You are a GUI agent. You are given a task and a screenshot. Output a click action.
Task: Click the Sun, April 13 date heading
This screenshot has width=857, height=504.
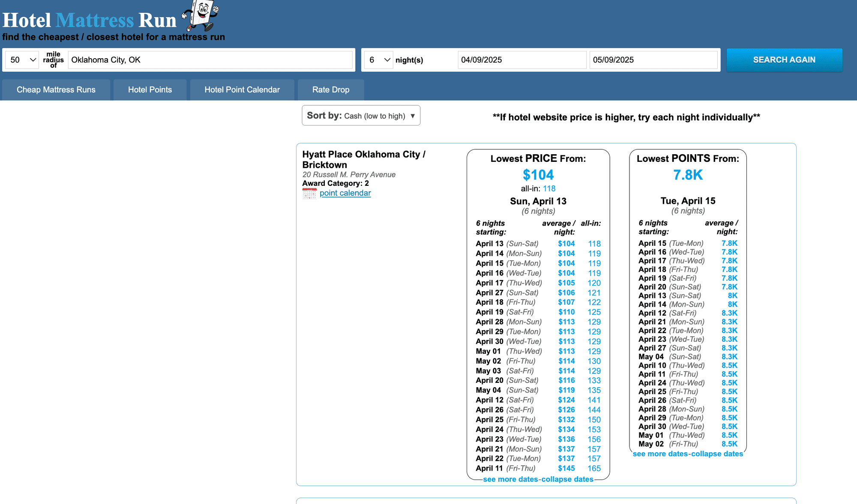coord(538,201)
